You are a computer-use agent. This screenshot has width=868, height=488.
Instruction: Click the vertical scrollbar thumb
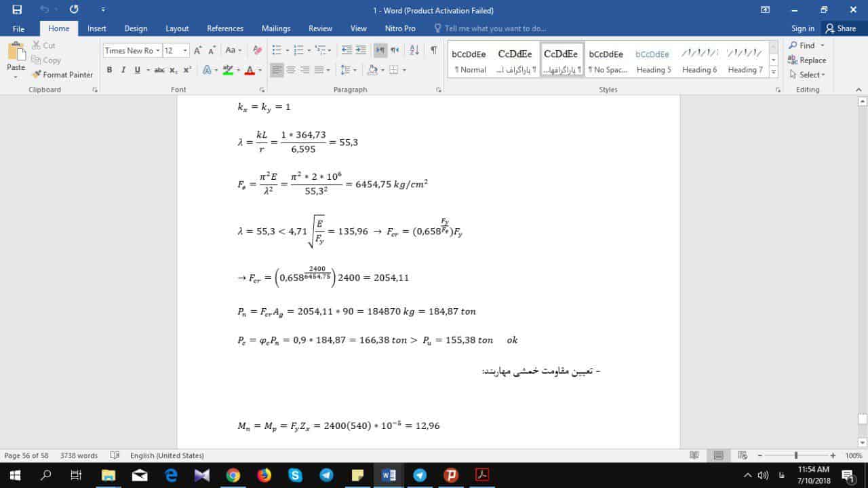tap(863, 419)
